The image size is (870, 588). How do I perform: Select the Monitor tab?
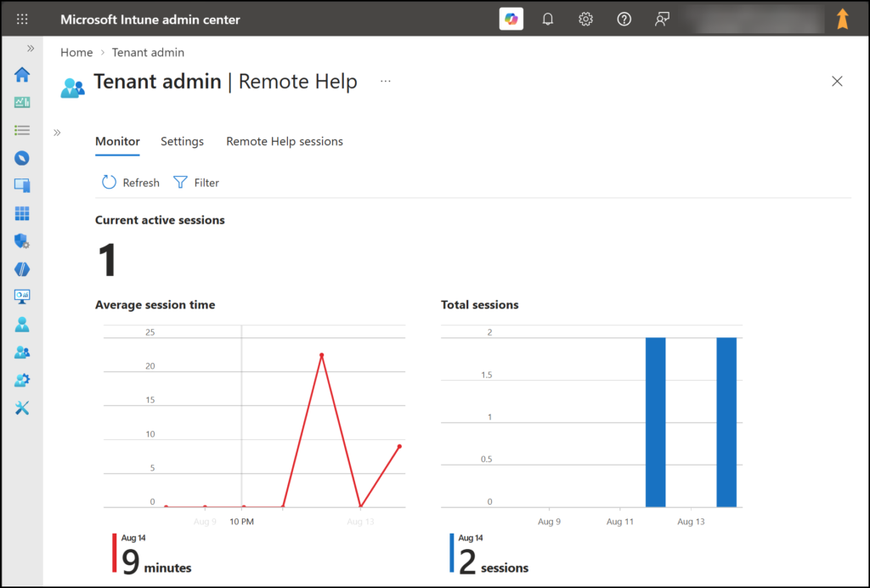(x=117, y=141)
